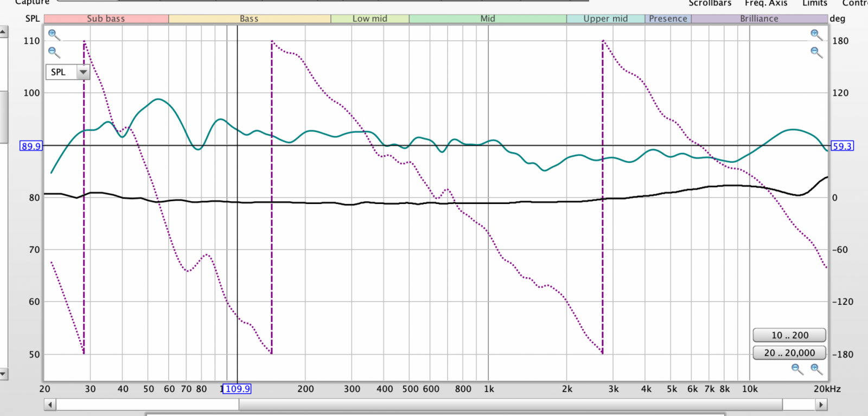Click the vertical scrollbar down arrow
Screen dimensions: 868x416
pyautogui.click(x=3, y=374)
